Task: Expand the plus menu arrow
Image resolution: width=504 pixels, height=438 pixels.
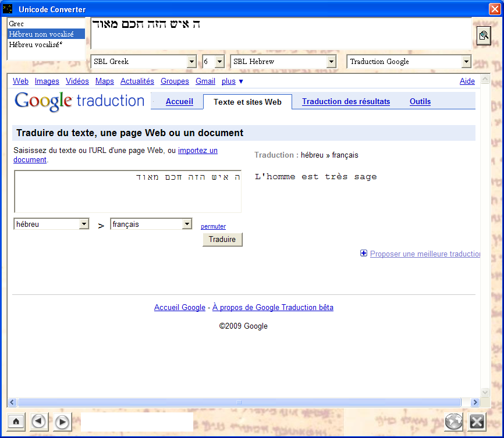Action: 241,81
